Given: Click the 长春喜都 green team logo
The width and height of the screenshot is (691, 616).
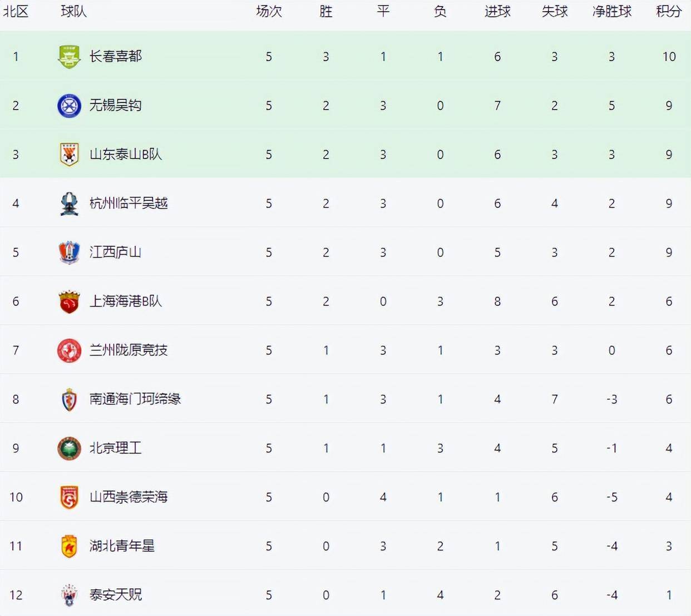Looking at the screenshot, I should pos(69,57).
